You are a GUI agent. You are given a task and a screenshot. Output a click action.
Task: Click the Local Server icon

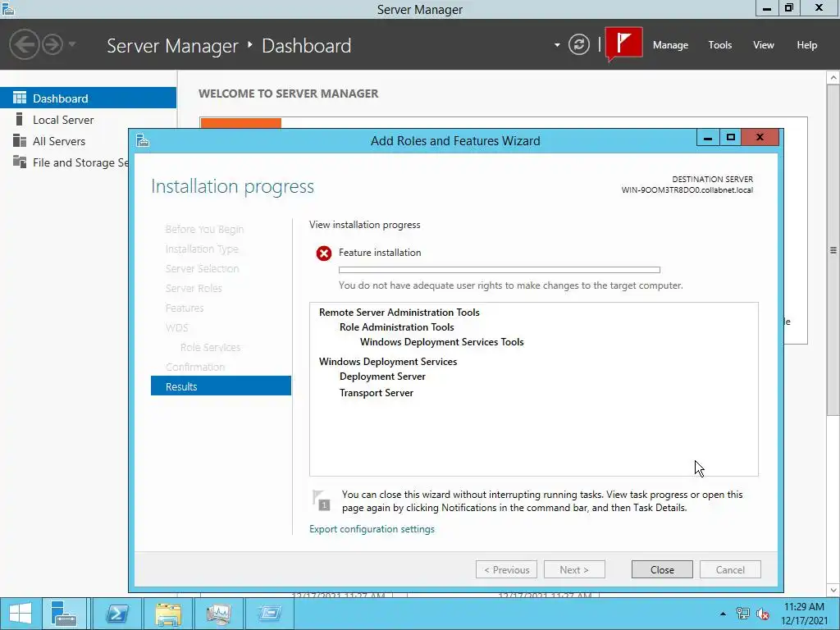[19, 119]
